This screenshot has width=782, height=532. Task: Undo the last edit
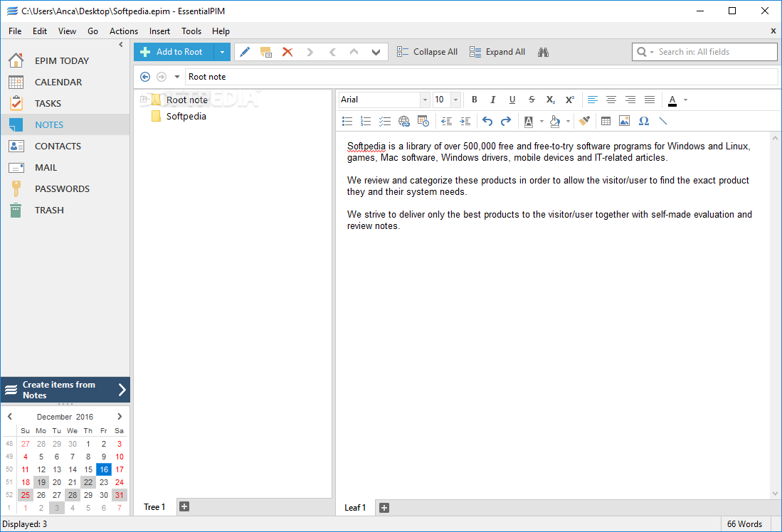[x=487, y=121]
